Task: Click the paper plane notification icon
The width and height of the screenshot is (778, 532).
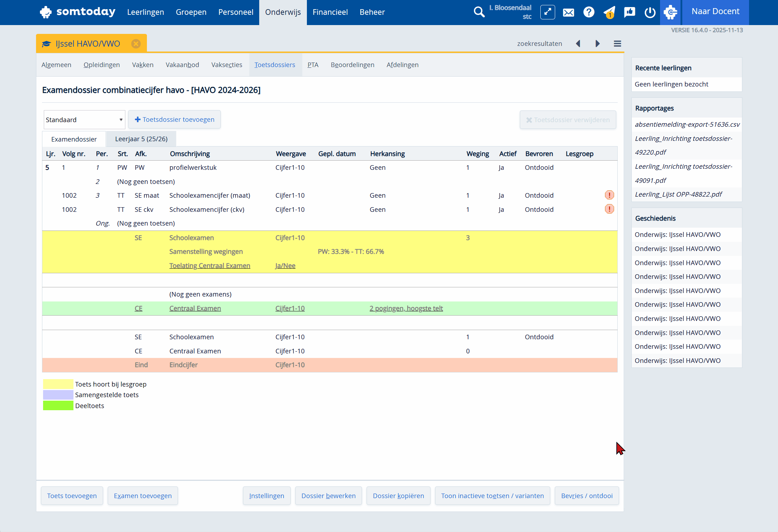Action: (x=610, y=13)
